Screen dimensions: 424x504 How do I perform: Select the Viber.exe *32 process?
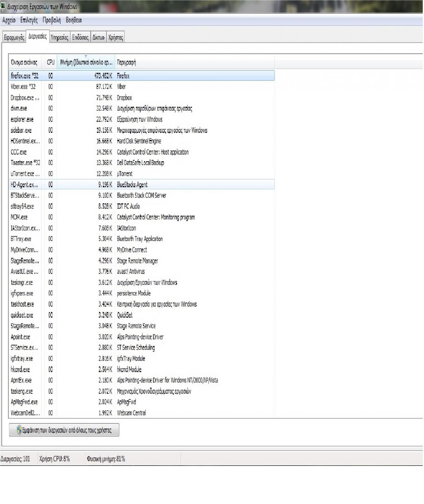[x=142, y=87]
